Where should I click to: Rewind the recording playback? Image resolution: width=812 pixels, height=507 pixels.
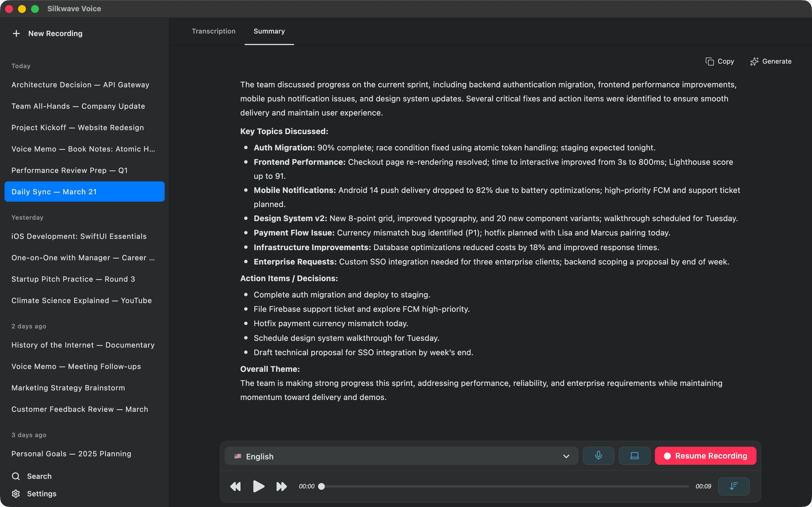(235, 486)
